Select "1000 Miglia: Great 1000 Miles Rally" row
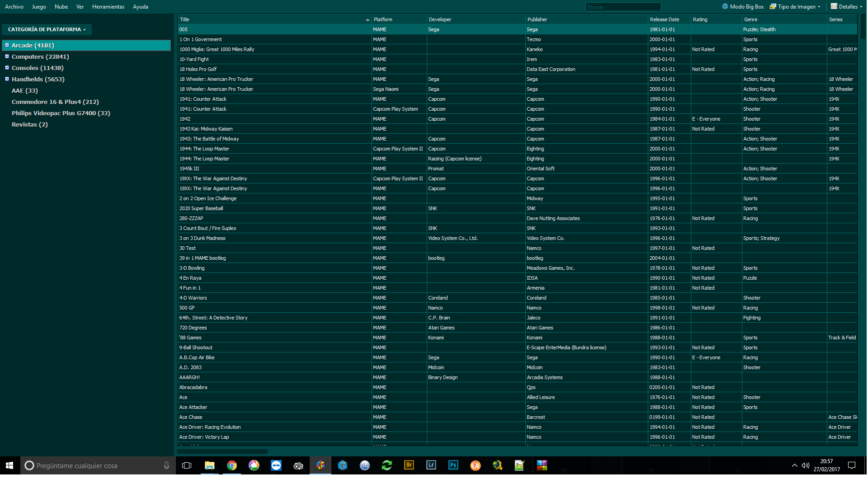This screenshot has height=488, width=868. (518, 49)
